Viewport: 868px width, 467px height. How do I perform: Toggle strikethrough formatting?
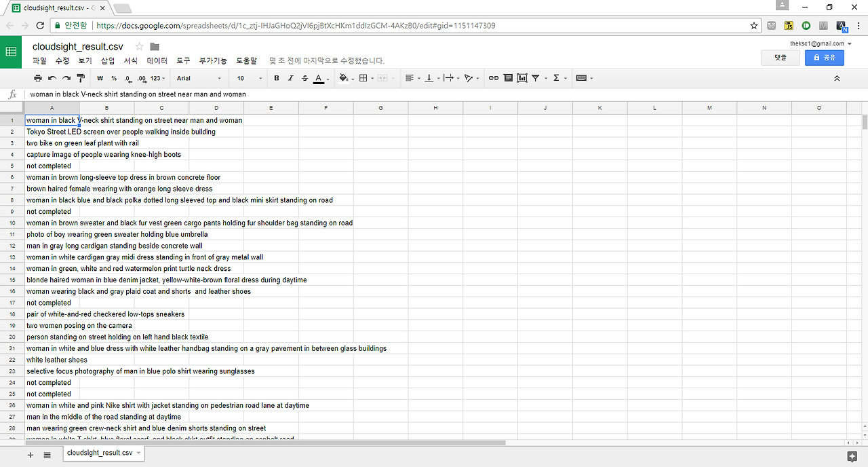[304, 79]
